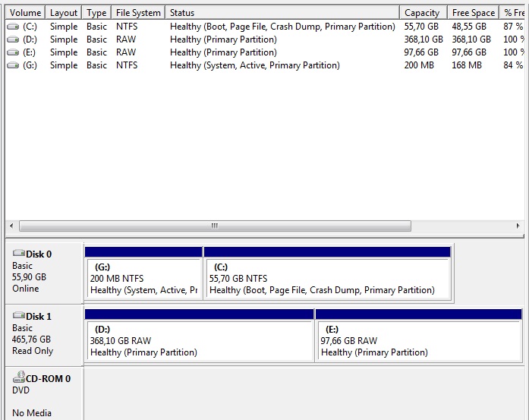Viewport: 529px width, 420px height.
Task: Sort the list by the Volume column header
Action: tap(25, 13)
